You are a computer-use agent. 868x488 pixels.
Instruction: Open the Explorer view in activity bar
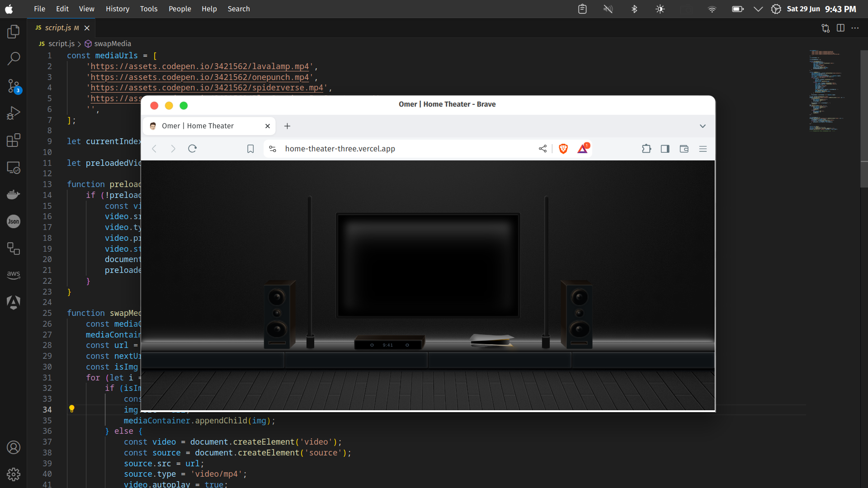coord(14,32)
